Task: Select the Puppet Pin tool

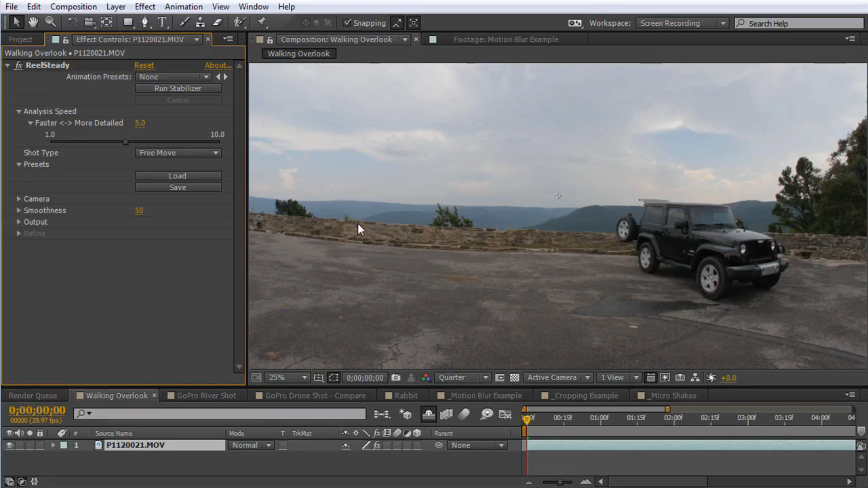Action: pos(261,22)
